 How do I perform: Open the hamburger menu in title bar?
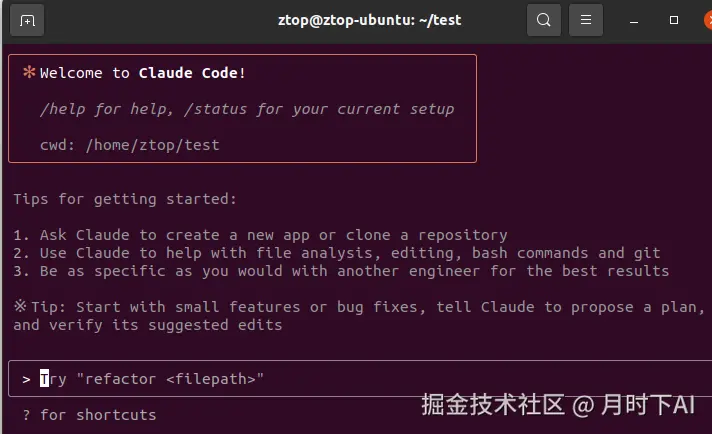click(586, 20)
